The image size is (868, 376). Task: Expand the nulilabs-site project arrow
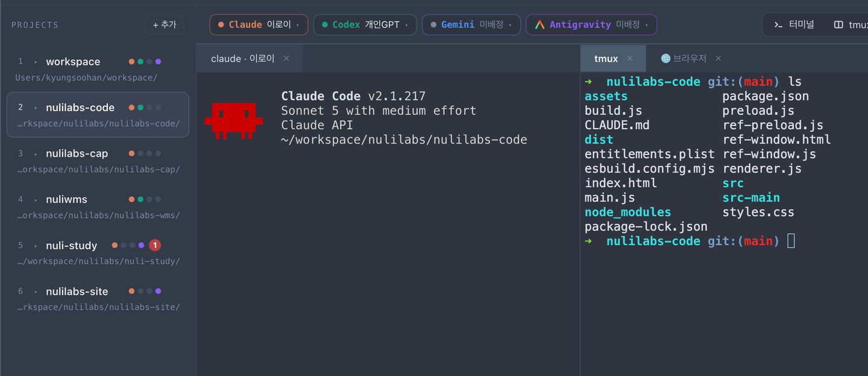[36, 292]
